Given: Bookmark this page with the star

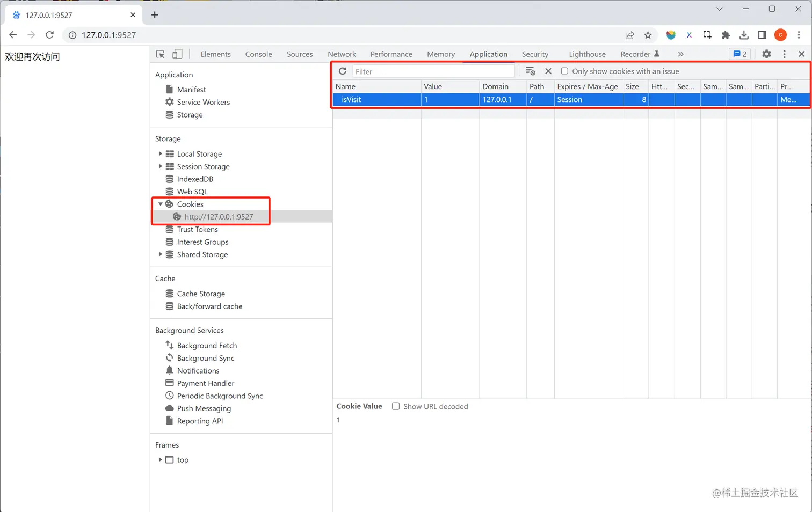Looking at the screenshot, I should coord(648,35).
